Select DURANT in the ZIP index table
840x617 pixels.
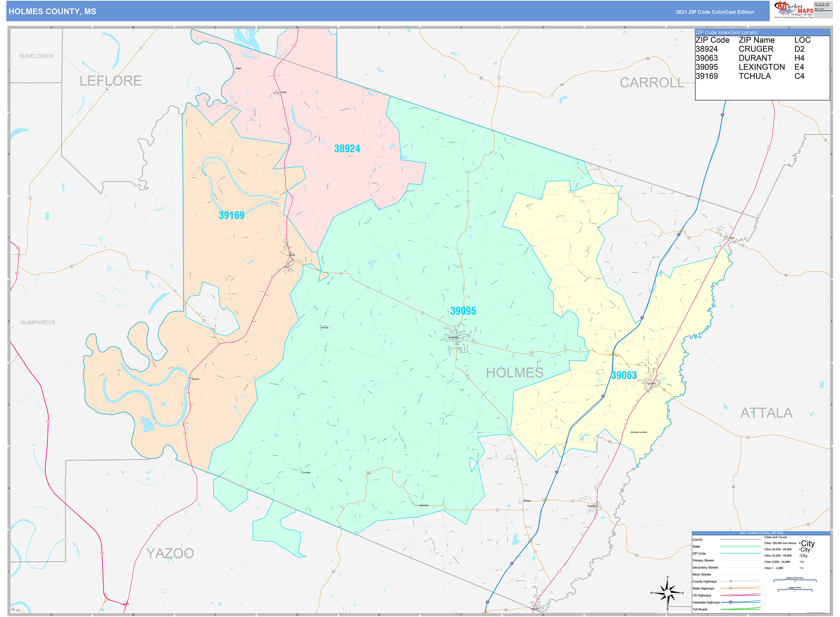755,58
